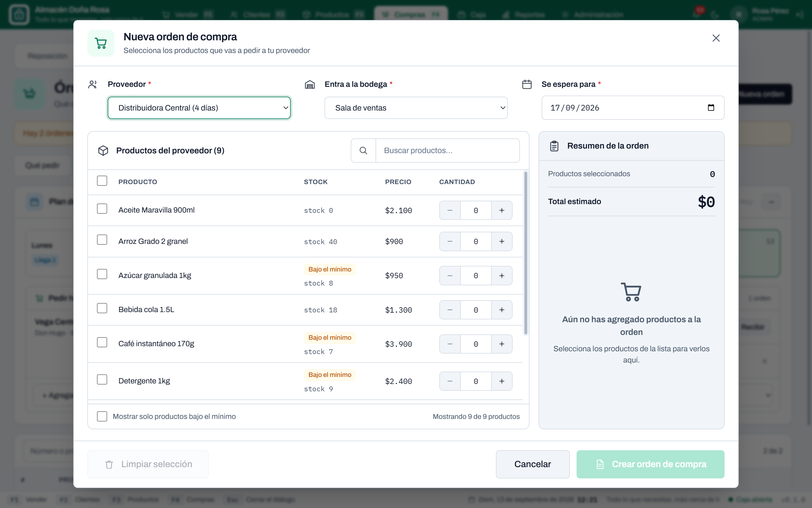This screenshot has width=812, height=508.
Task: Click the product list vertical scrollbar
Action: [526, 253]
